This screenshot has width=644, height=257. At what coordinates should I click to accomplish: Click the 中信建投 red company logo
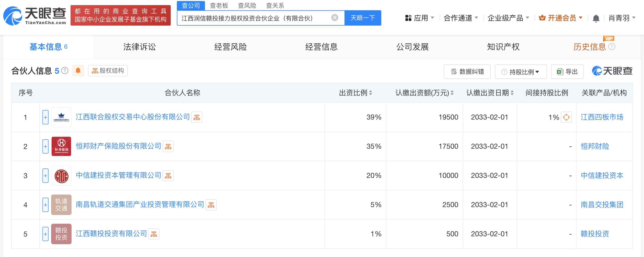61,176
